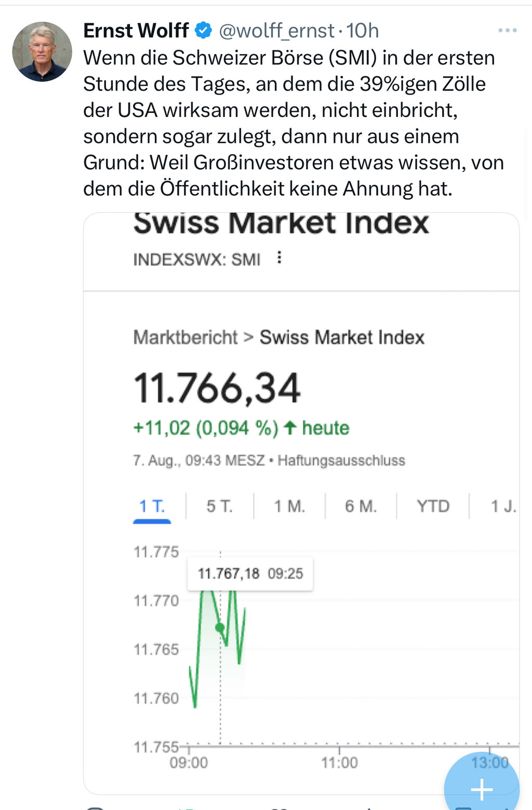Click the Haftungsausschluss disclaimer link
The width and height of the screenshot is (532, 810).
tap(341, 461)
